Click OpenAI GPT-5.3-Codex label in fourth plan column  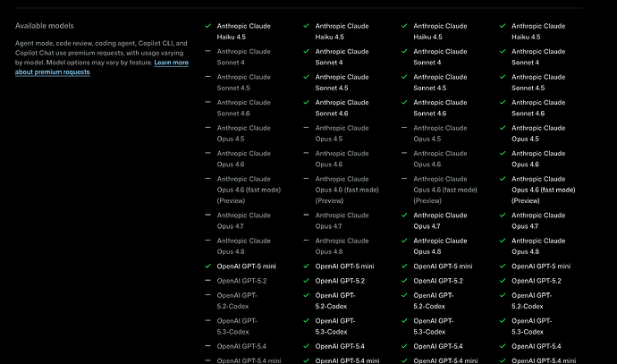point(532,326)
